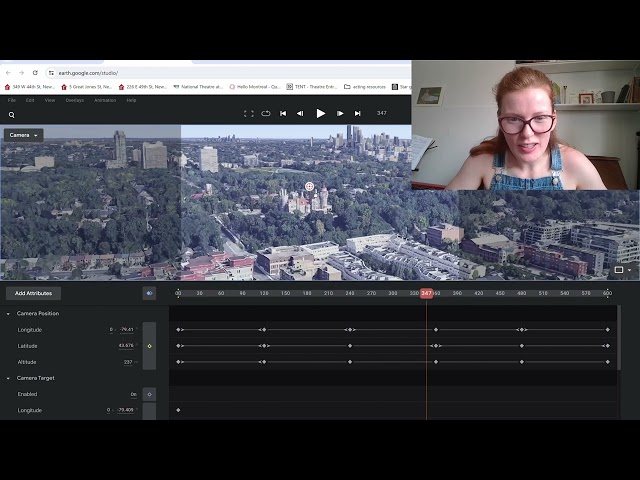The height and width of the screenshot is (480, 640).
Task: Select Altitude keyframe at frame 480
Action: coord(522,362)
